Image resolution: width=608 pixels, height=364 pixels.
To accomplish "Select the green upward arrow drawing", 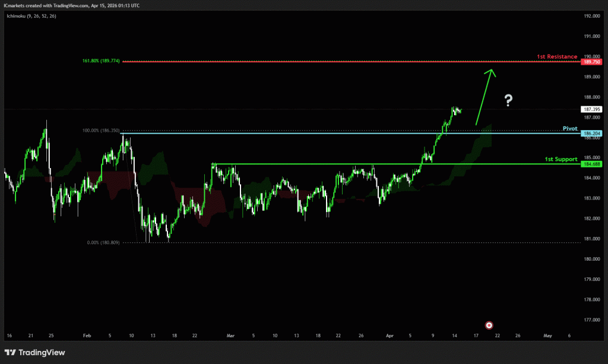I will point(484,96).
